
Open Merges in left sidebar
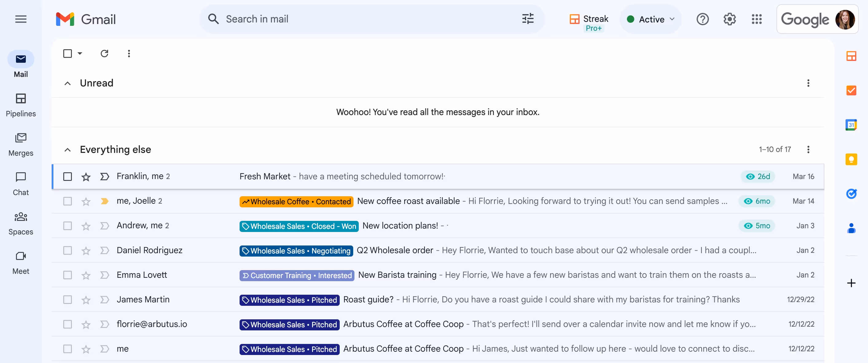(x=21, y=144)
